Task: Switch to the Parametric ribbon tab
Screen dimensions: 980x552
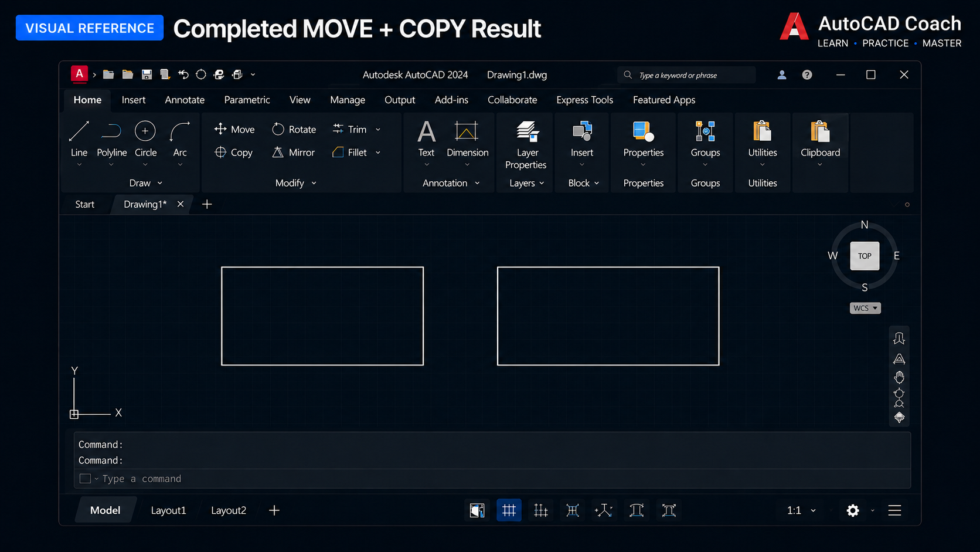Action: click(247, 100)
